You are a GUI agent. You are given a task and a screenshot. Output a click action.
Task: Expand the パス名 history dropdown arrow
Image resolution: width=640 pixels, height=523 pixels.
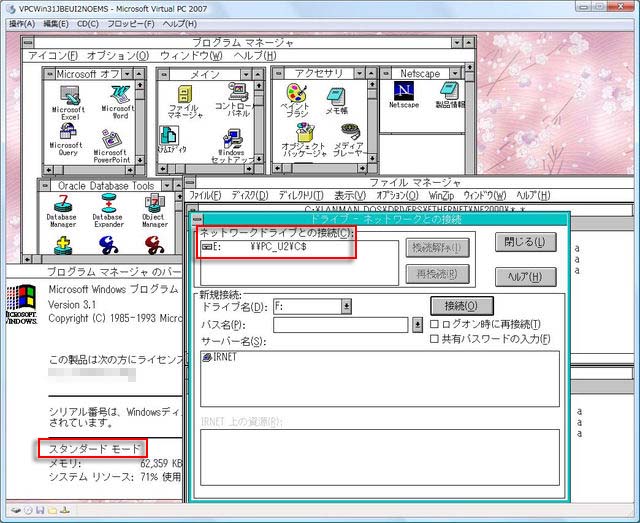coord(418,325)
